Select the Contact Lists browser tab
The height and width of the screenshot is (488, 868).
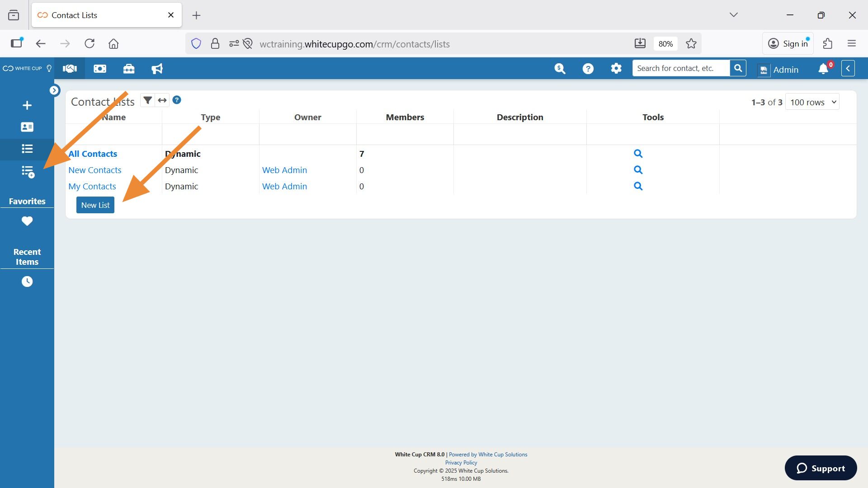(107, 15)
